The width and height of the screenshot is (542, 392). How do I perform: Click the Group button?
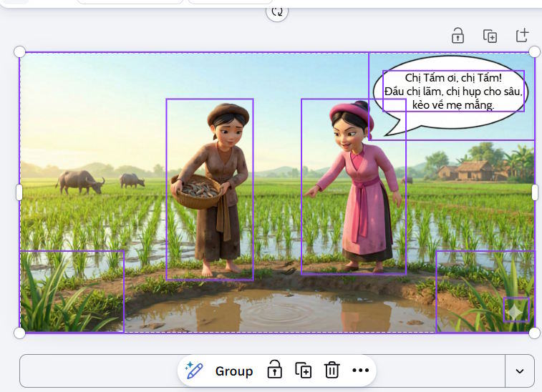[234, 371]
